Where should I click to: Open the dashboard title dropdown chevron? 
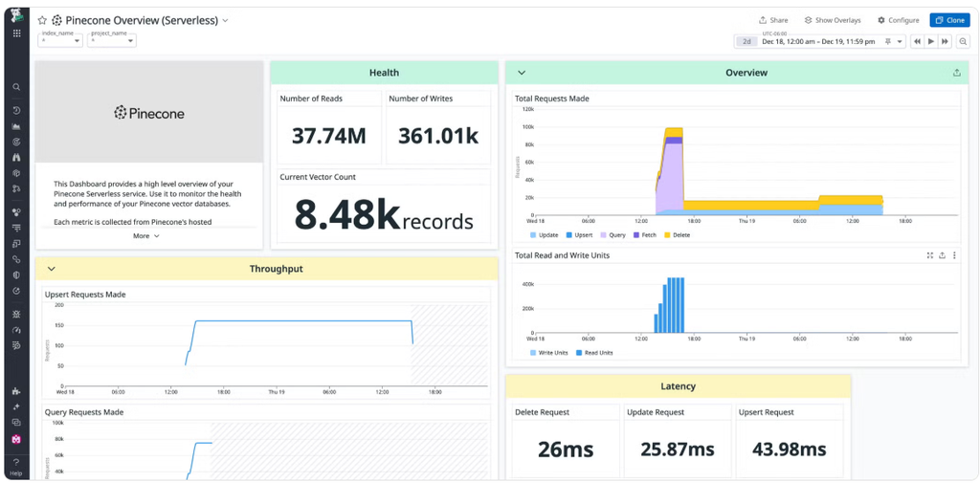coord(226,21)
